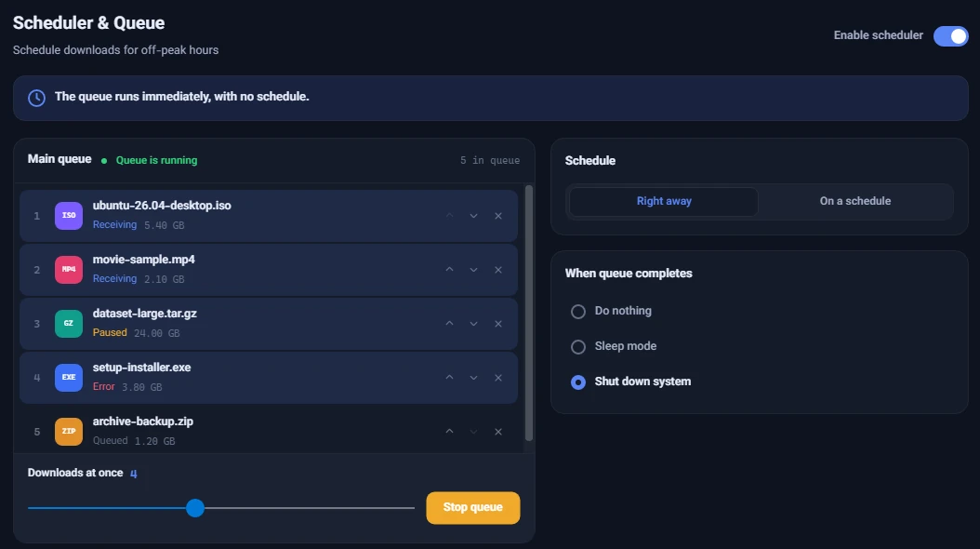Click the clock icon in the info banner
This screenshot has height=549, width=980.
click(x=37, y=99)
